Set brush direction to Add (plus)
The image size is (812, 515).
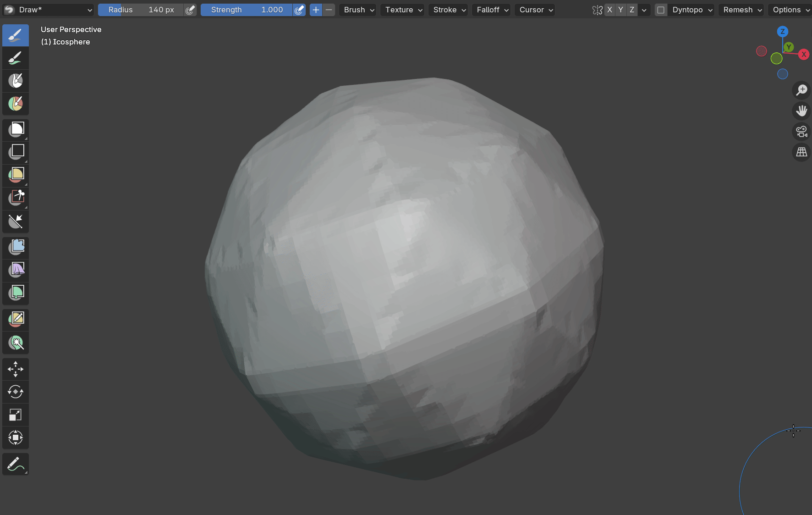[x=316, y=10]
